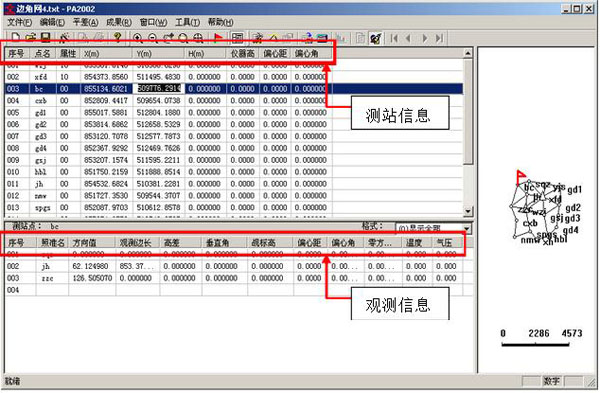Click direction value 126.505070 for zzc
Screen dimensions: 600x393
(92, 278)
